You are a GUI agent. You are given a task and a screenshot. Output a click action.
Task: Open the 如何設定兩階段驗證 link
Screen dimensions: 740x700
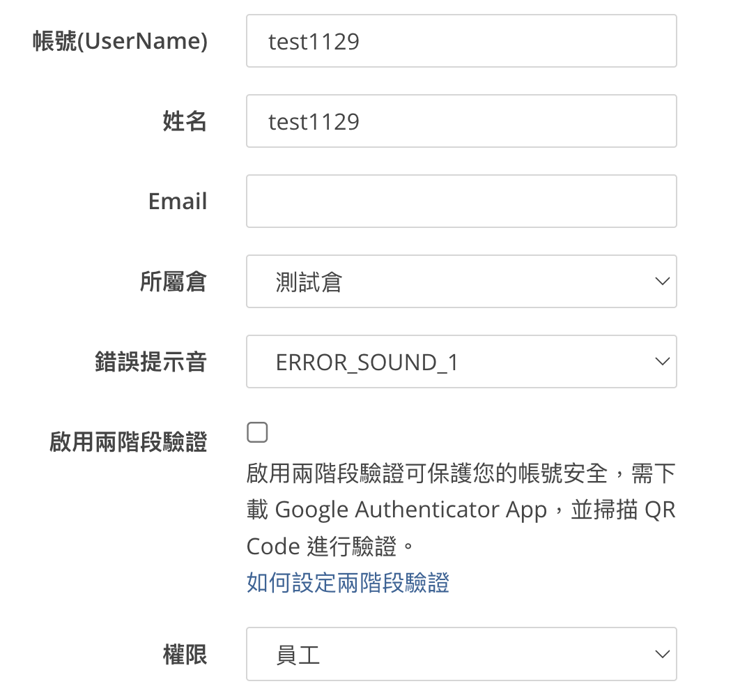pos(348,582)
